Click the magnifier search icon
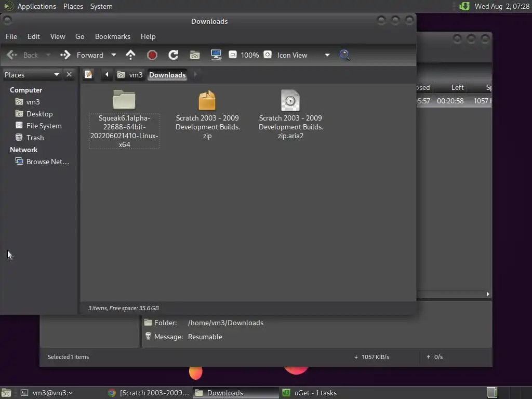The height and width of the screenshot is (399, 532). 344,55
